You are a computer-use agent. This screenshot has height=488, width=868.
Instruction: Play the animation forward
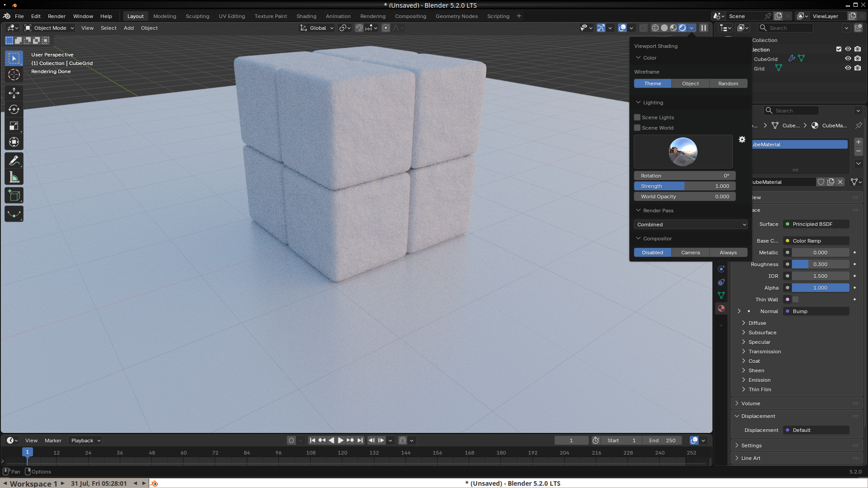341,441
